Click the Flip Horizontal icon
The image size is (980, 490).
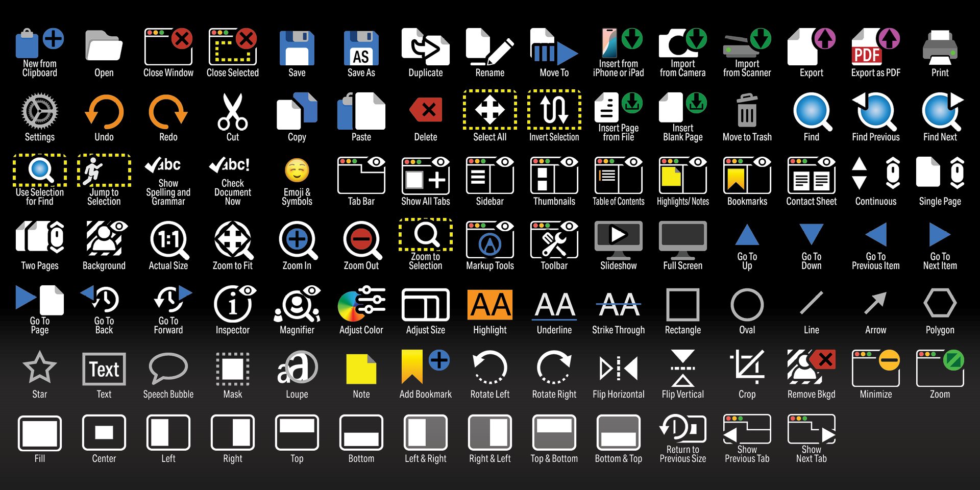click(619, 368)
